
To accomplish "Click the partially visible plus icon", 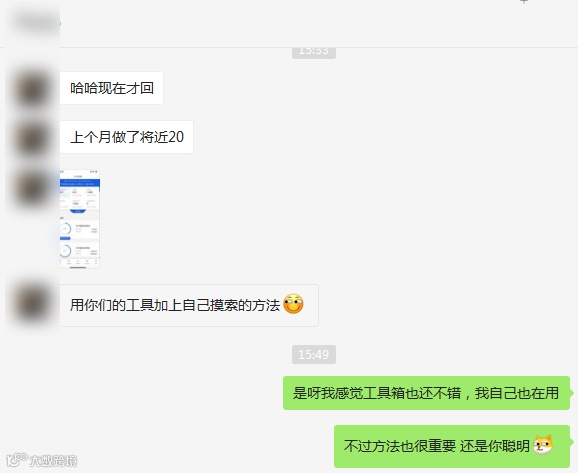I will pyautogui.click(x=524, y=1).
